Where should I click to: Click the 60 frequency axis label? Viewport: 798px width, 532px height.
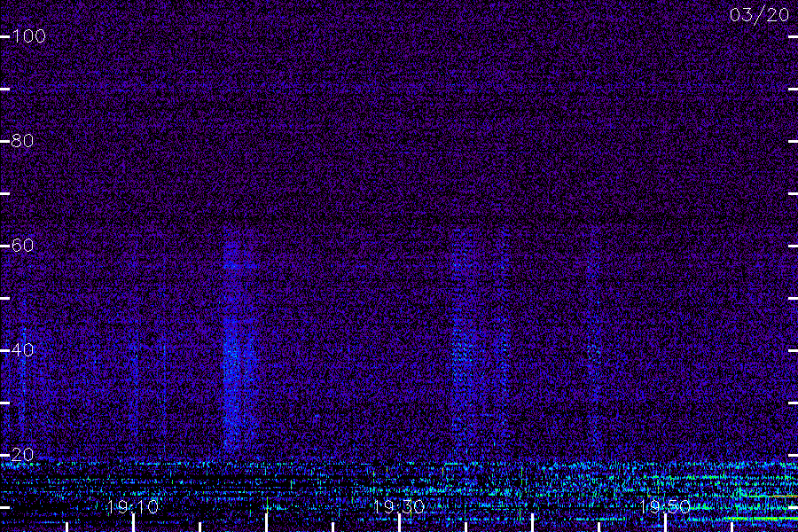(22, 246)
